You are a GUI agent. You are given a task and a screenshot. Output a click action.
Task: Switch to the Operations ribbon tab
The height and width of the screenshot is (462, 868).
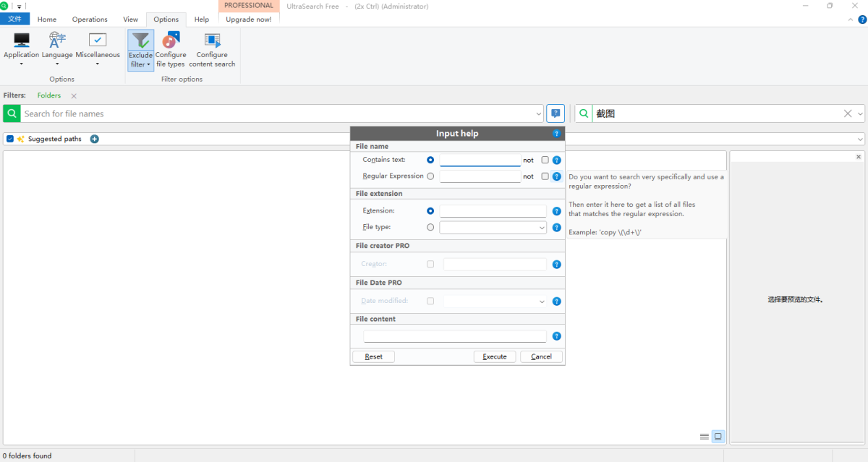coord(90,20)
